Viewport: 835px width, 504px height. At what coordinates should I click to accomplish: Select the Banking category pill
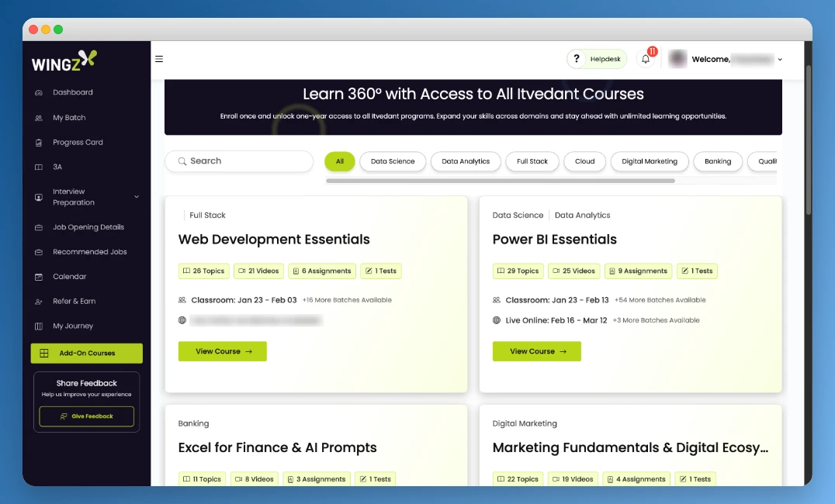point(717,161)
